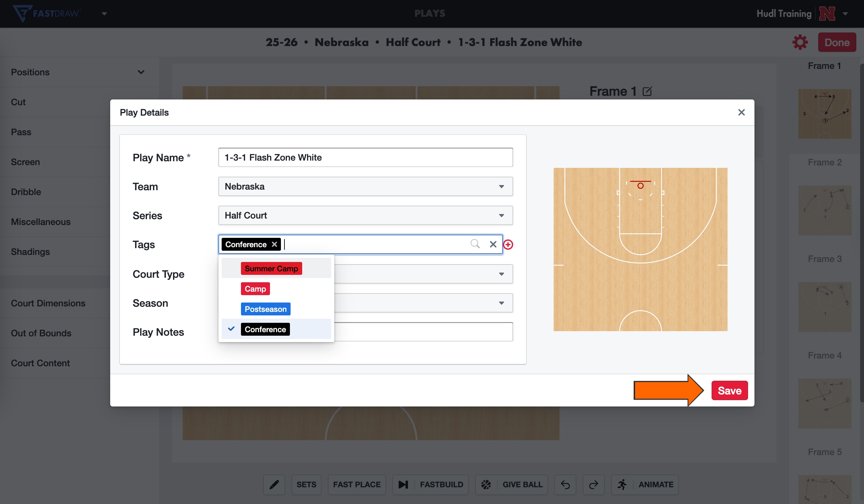864x504 pixels.
Task: Click the red Save button
Action: point(729,390)
